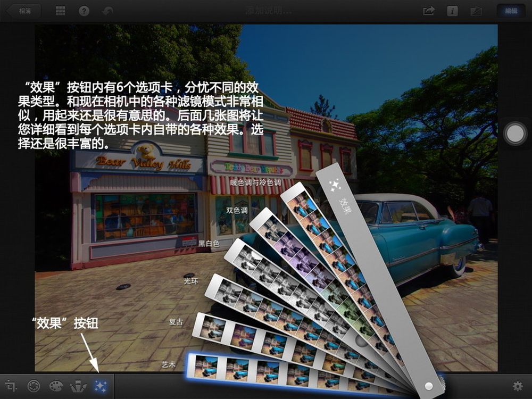This screenshot has width=532, height=399.
Task: Open the Help question mark
Action: pos(84,11)
